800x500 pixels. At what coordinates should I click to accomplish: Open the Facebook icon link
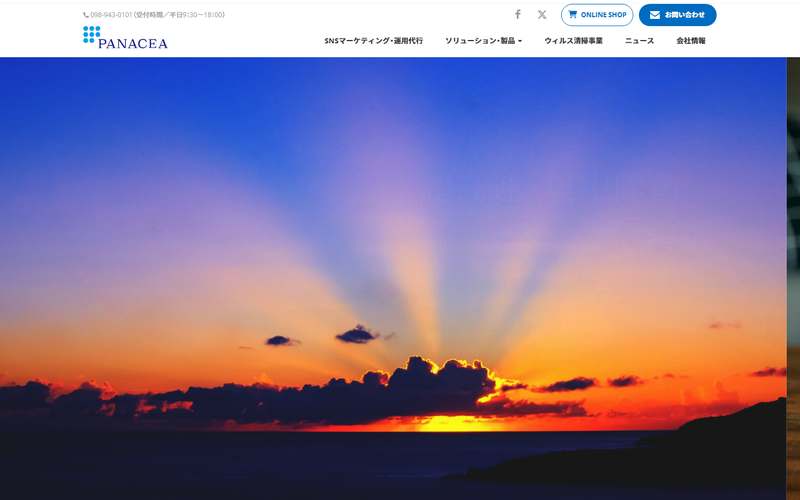[517, 15]
